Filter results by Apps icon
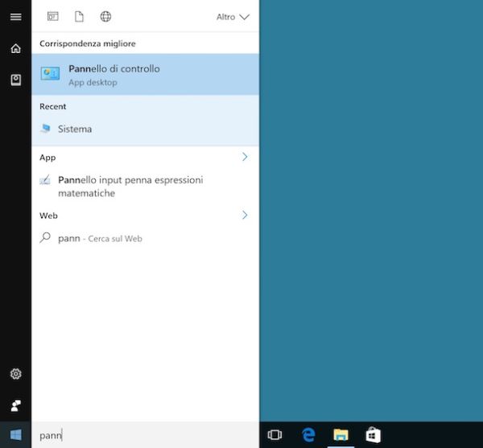This screenshot has height=448, width=483. pos(52,16)
